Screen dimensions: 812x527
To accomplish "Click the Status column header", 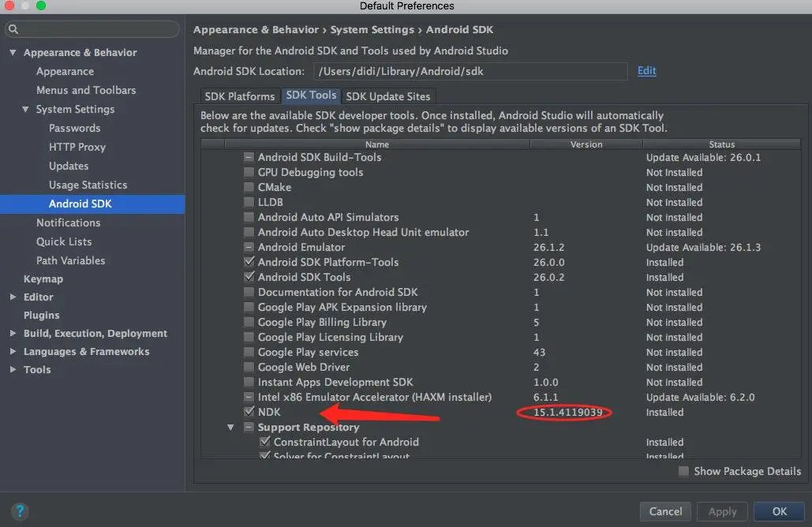I will point(722,144).
